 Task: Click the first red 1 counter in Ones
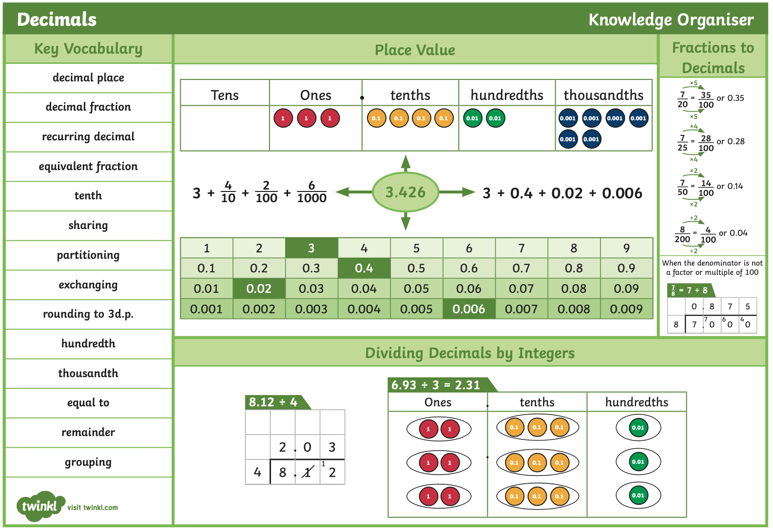(x=283, y=118)
